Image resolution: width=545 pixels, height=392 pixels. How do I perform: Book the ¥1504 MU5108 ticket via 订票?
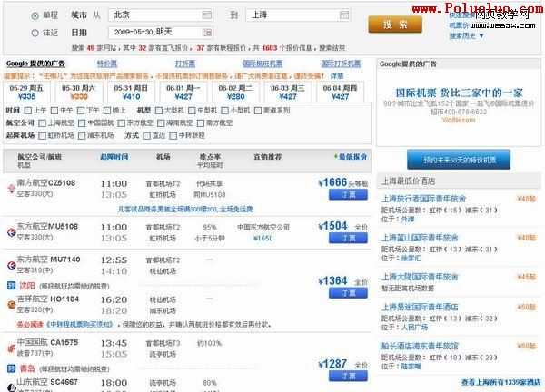(x=348, y=238)
